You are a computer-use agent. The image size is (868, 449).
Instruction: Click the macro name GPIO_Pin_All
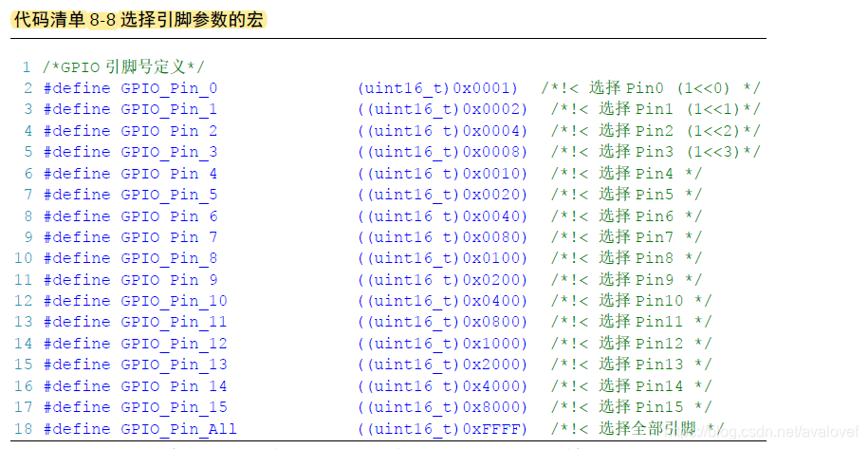pos(178,429)
